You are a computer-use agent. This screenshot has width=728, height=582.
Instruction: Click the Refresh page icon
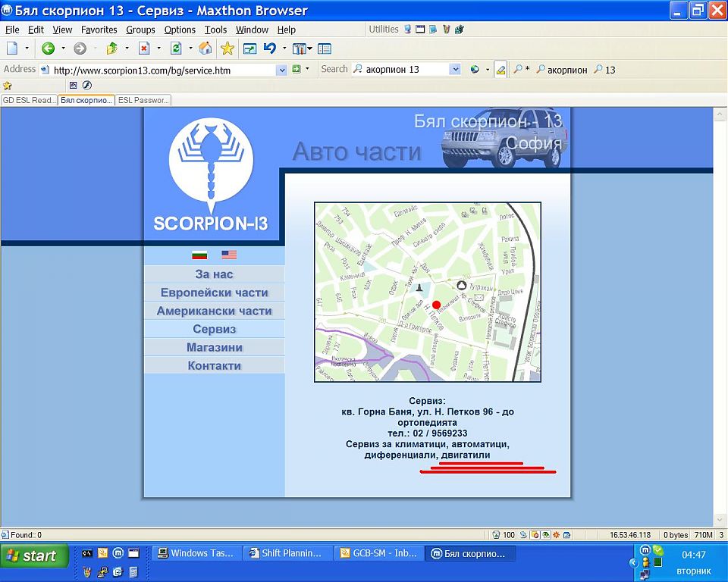point(176,48)
